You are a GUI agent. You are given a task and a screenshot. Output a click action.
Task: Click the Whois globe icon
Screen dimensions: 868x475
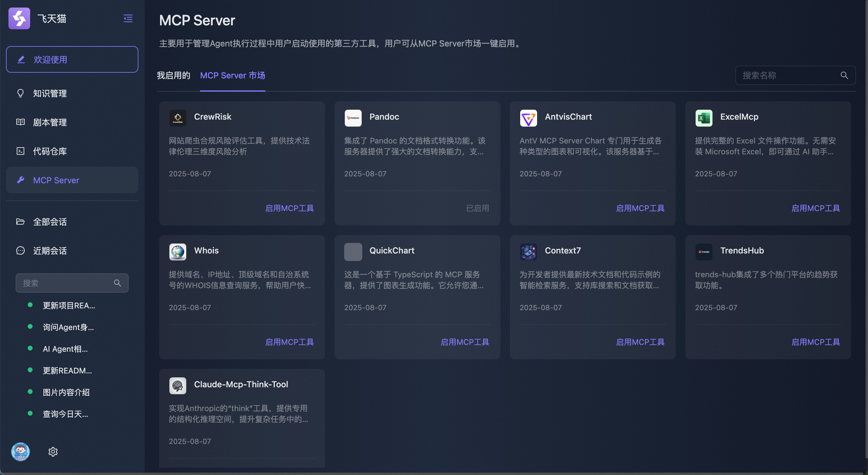[x=178, y=252]
